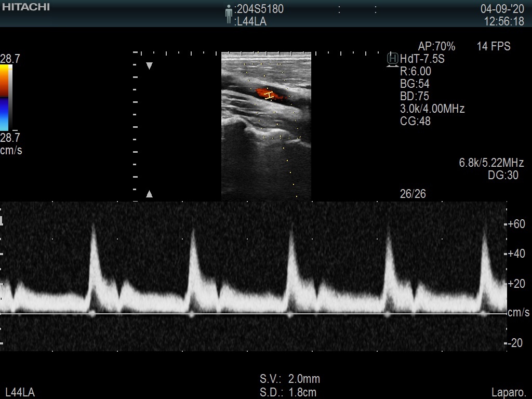Click the 26/26 frame counter

pos(413,194)
